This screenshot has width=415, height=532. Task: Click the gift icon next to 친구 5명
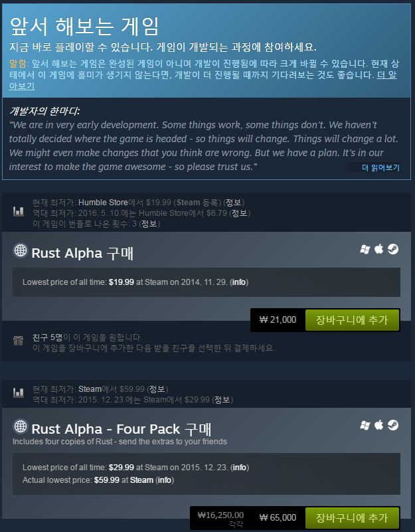click(x=19, y=341)
